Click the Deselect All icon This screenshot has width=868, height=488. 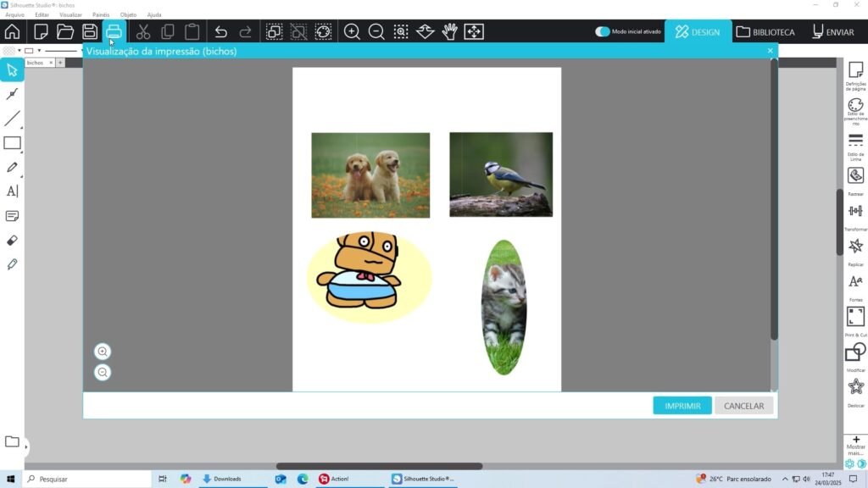[298, 31]
